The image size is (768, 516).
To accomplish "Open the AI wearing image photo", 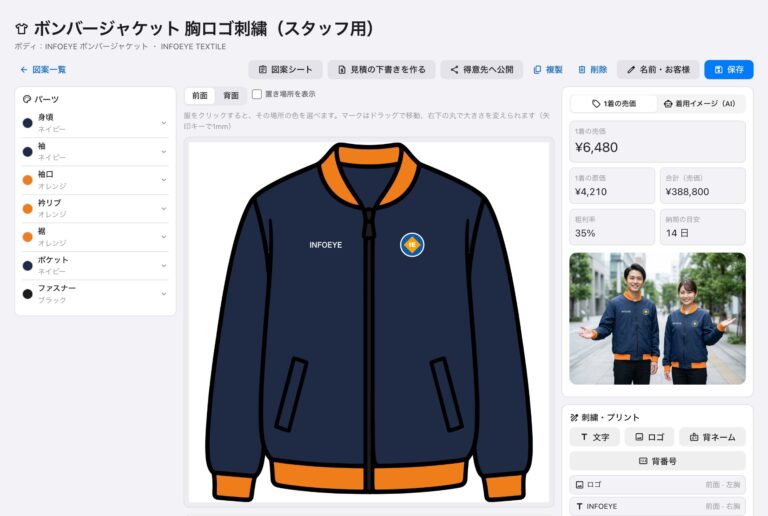I will tap(657, 319).
